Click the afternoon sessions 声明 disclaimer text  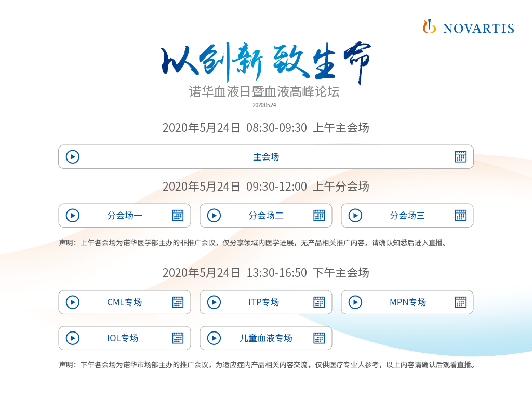pyautogui.click(x=268, y=365)
